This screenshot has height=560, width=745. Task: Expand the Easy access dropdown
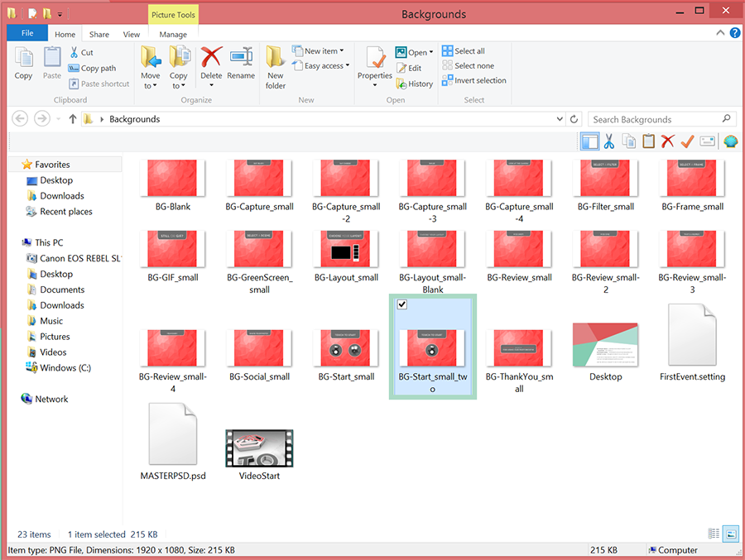[x=320, y=65]
